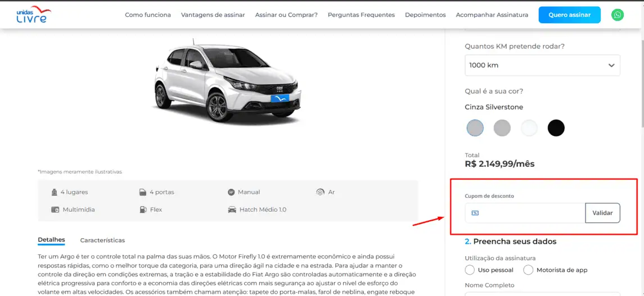Click the Manual gearbox icon

click(231, 192)
